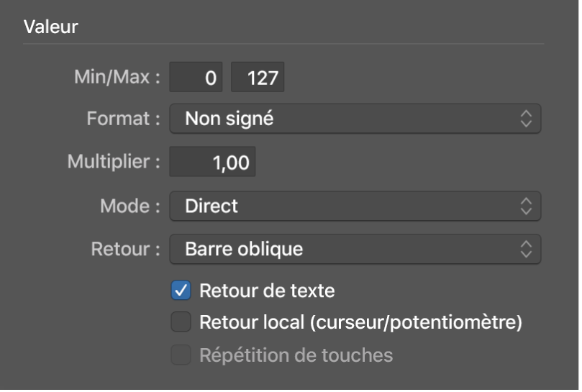Click the dimmed Répétition de touches checkbox
This screenshot has height=392, width=582.
[x=181, y=355]
